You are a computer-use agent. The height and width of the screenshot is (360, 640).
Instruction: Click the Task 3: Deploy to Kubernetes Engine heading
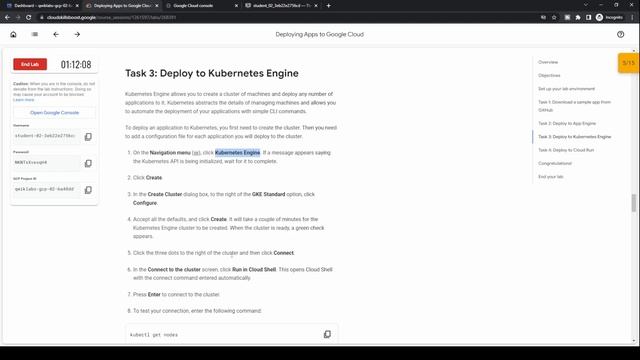[x=211, y=73]
